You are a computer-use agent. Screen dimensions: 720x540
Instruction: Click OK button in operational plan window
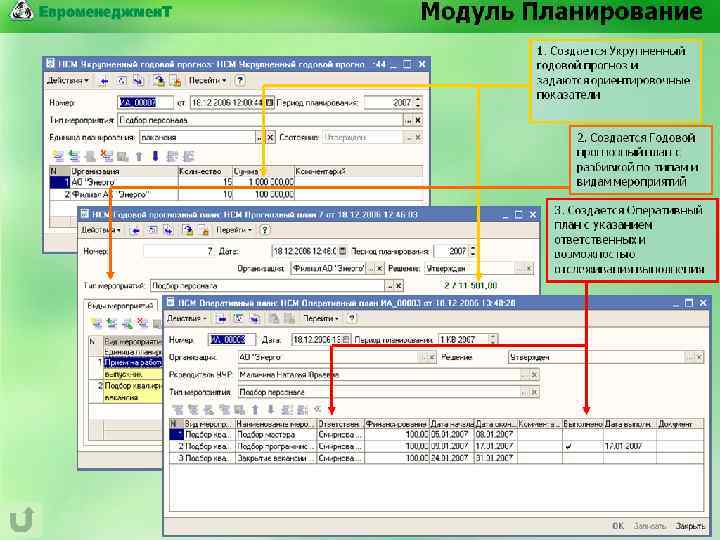point(619,526)
